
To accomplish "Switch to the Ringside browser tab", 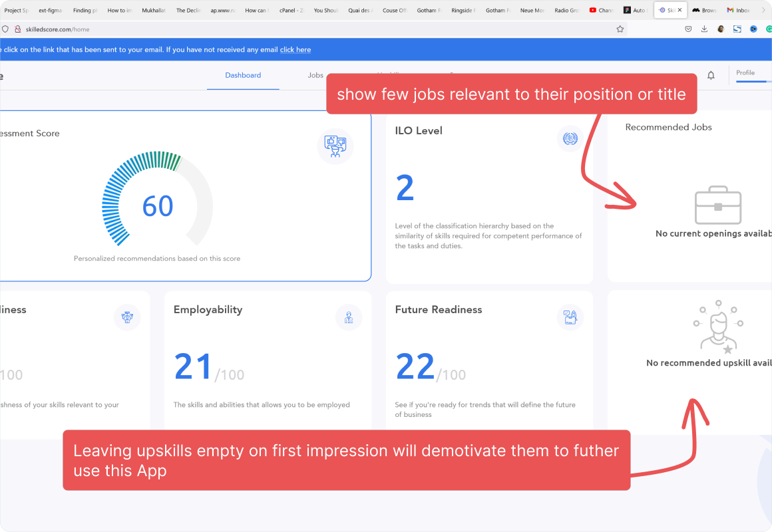I will 463,10.
